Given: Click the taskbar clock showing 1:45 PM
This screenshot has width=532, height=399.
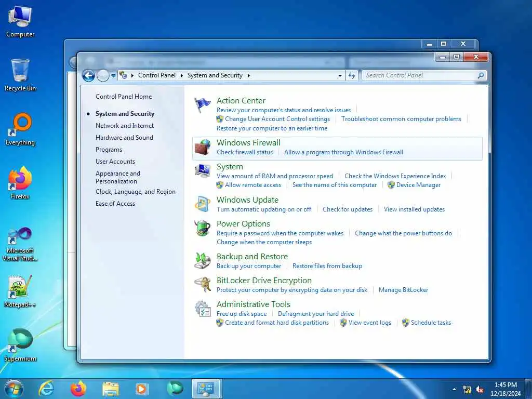Looking at the screenshot, I should point(506,389).
